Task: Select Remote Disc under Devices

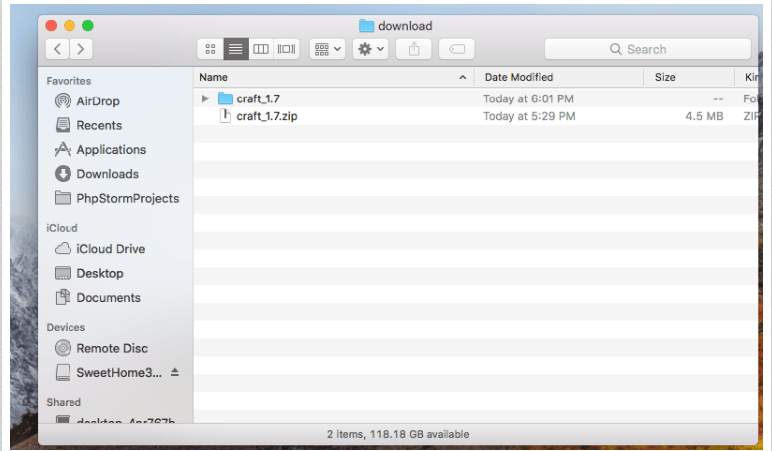Action: pyautogui.click(x=112, y=349)
